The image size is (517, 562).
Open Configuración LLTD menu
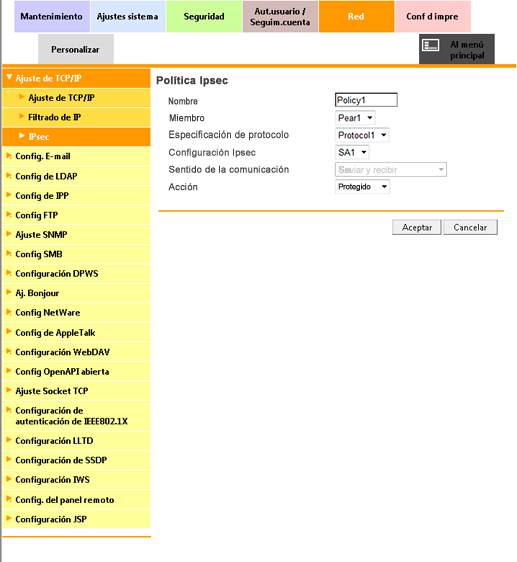[76, 441]
